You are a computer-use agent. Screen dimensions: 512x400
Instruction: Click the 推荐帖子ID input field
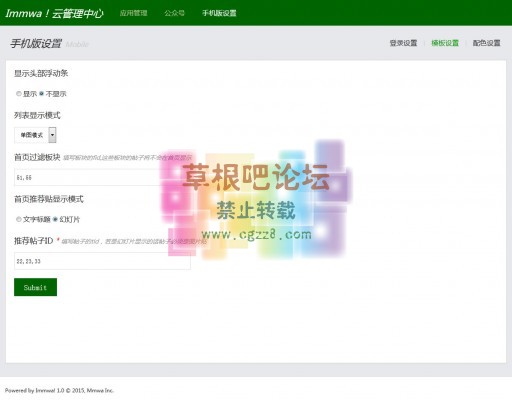(102, 261)
